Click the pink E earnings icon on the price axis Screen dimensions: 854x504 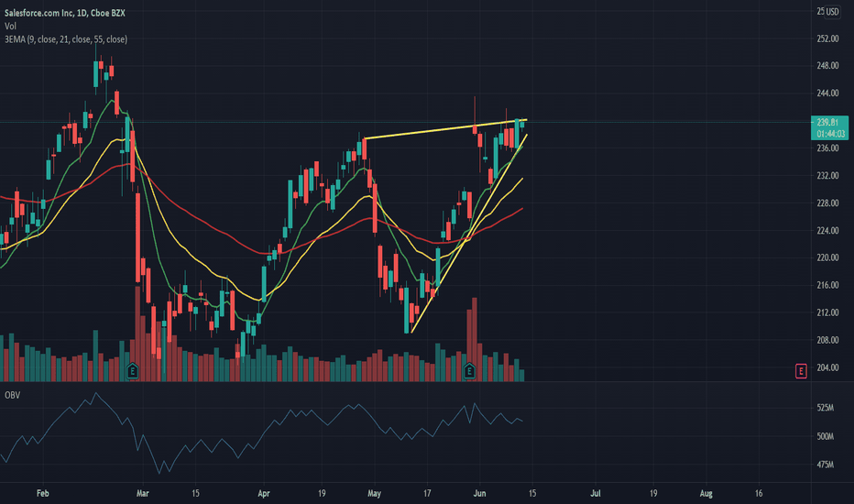[801, 371]
